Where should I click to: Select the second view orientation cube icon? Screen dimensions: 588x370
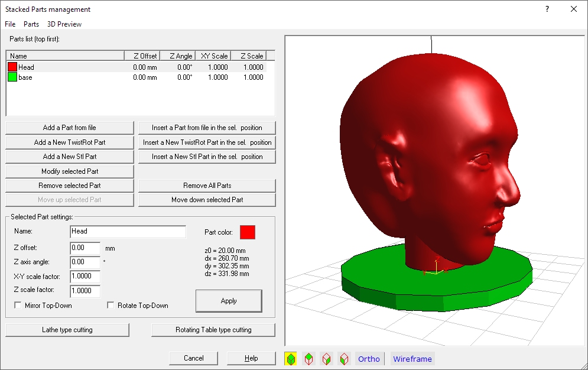pyautogui.click(x=308, y=358)
